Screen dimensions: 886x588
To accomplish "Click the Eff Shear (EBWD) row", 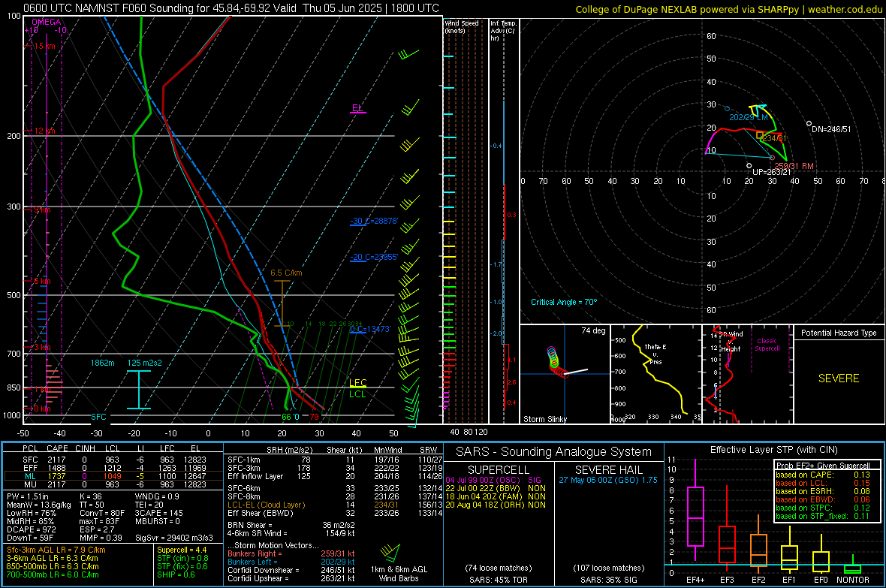I will coord(335,514).
